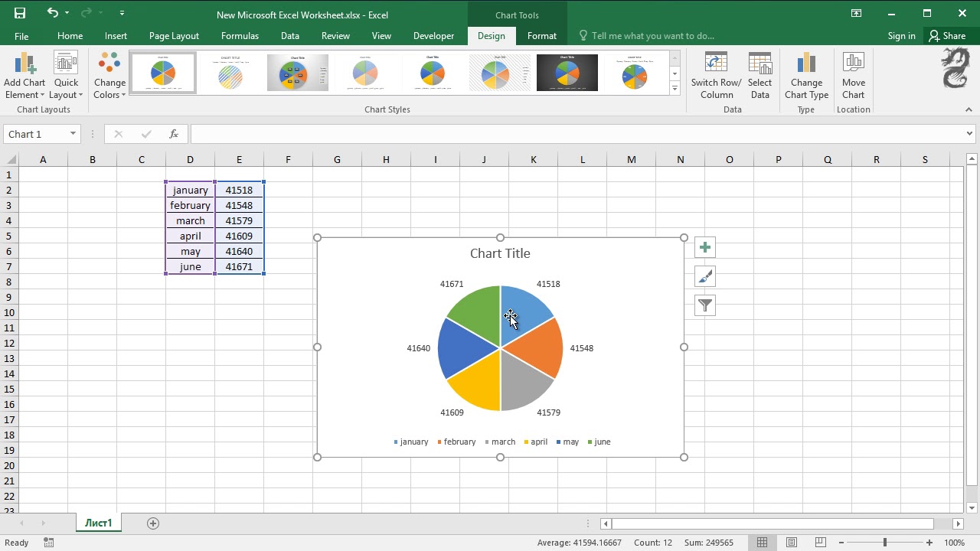Select the Лист1 sheet tab

(98, 523)
